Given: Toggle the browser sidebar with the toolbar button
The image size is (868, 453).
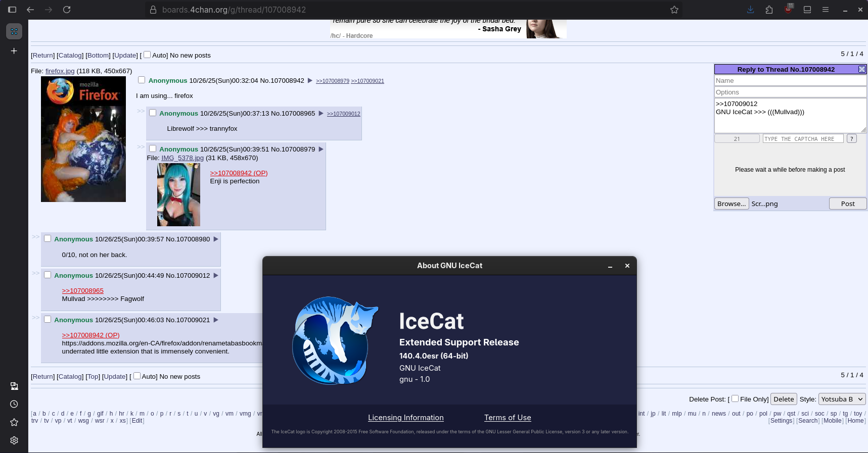Looking at the screenshot, I should (12, 10).
